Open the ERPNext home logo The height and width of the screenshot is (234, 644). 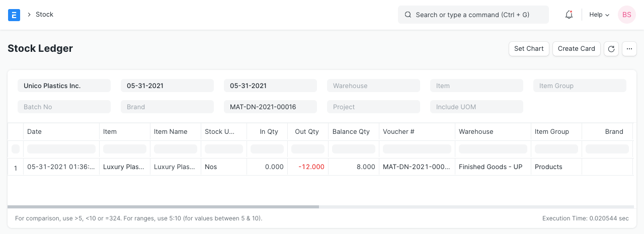pyautogui.click(x=14, y=15)
